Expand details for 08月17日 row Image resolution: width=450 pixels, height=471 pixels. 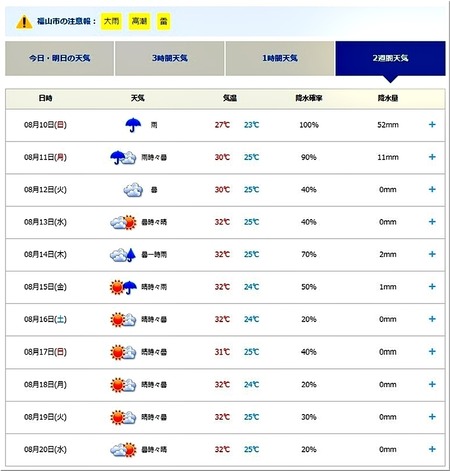click(432, 352)
